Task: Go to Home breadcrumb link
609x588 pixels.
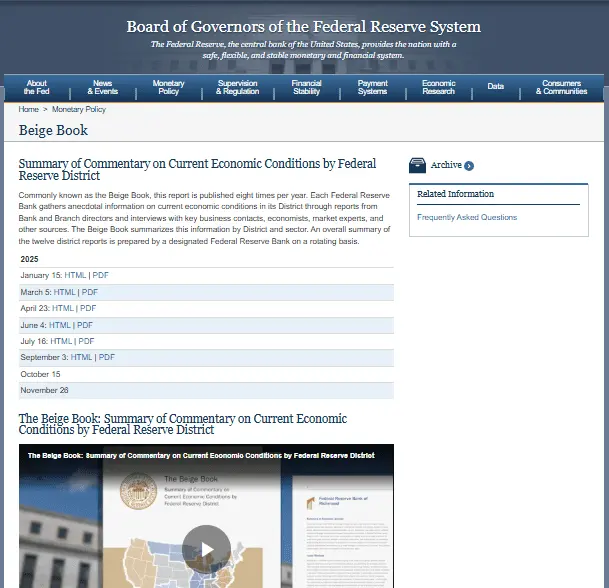Action: [28, 110]
